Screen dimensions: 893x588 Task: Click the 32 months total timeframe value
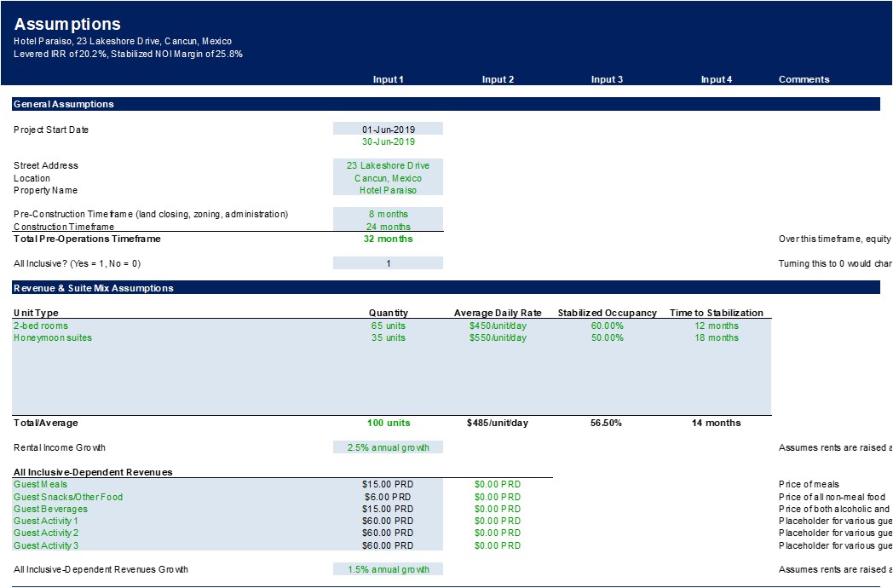click(388, 239)
